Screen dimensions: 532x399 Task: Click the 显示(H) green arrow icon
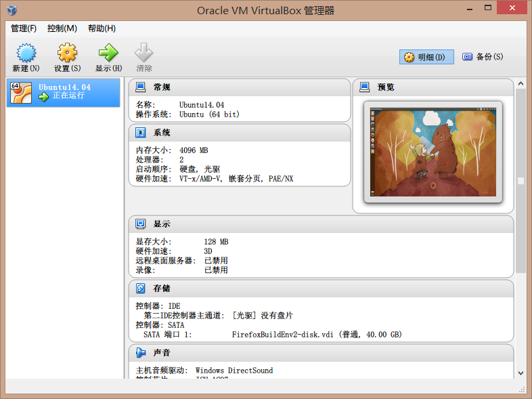108,53
